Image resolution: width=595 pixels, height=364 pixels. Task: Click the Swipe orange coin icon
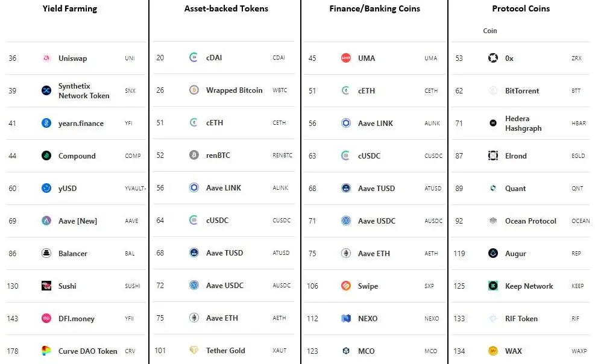345,286
